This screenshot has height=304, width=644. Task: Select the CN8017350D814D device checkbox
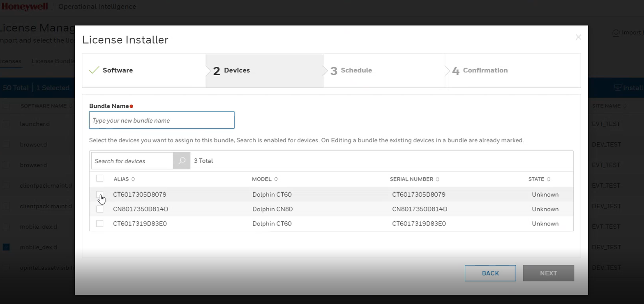pyautogui.click(x=99, y=209)
